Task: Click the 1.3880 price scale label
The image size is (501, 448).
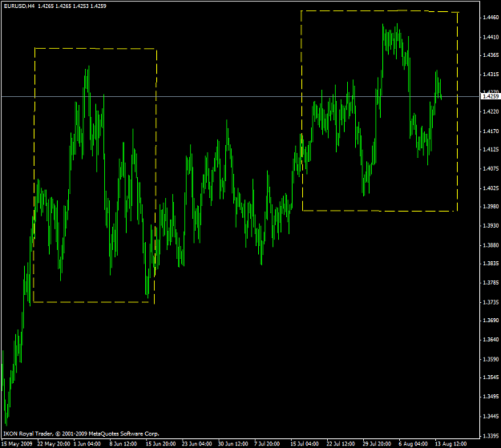Action: coord(491,245)
